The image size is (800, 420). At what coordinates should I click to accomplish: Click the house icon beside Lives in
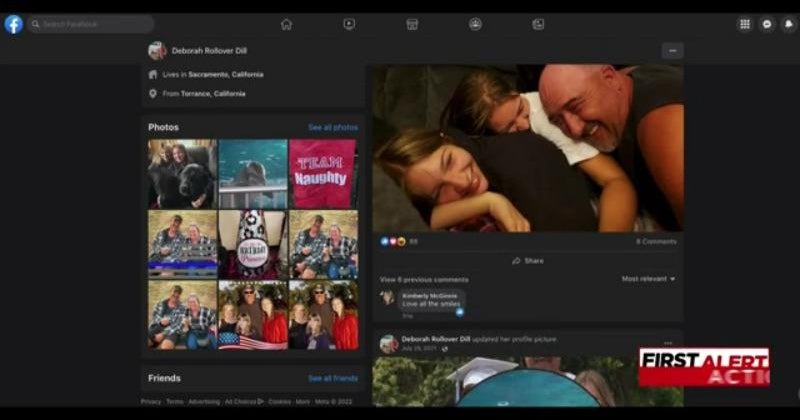[x=153, y=75]
